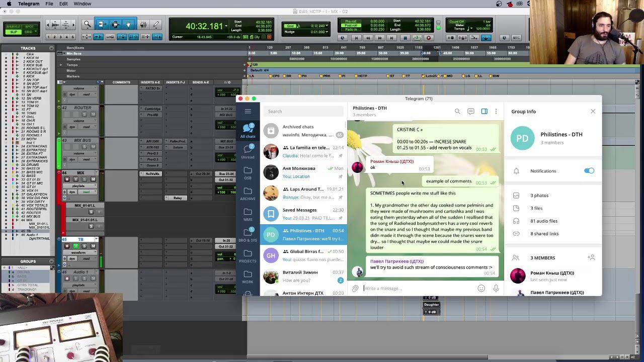
Task: Toggle the Telegram right sidebar panel icon
Action: point(484,111)
